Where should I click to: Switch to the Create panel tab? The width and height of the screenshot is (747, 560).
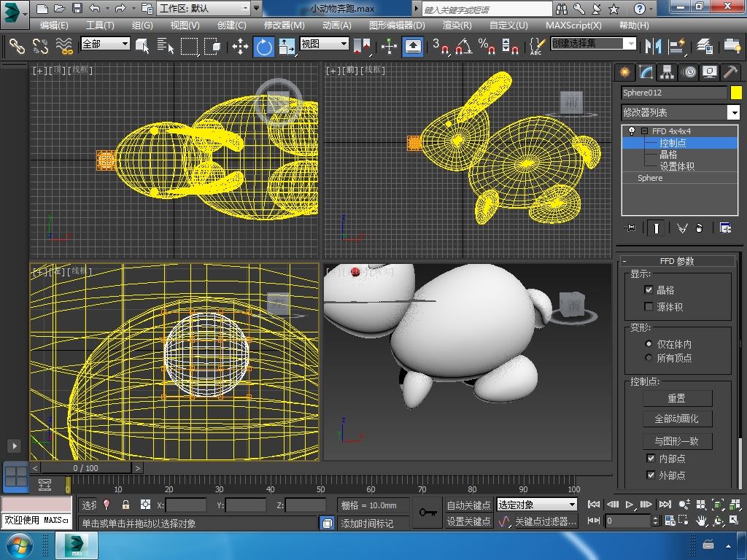624,72
